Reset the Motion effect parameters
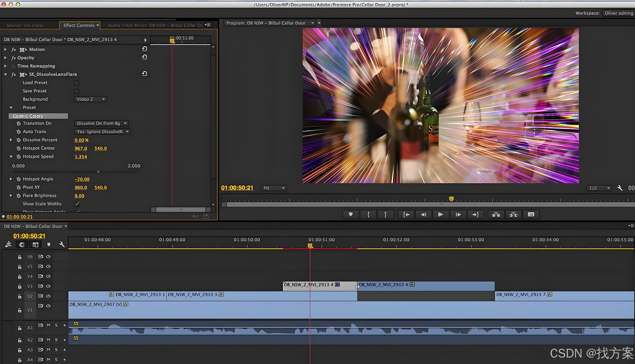 [x=144, y=49]
